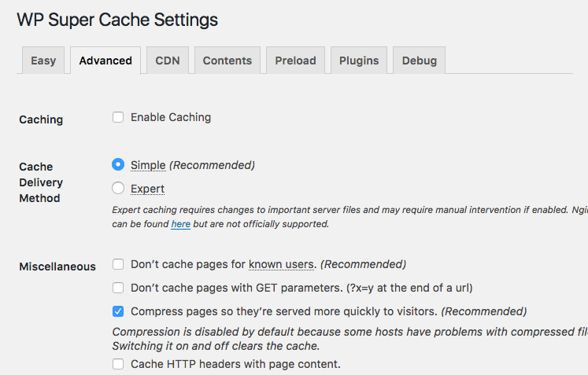The image size is (588, 375).
Task: Toggle Don't cache pages with GET parameters
Action: 118,288
